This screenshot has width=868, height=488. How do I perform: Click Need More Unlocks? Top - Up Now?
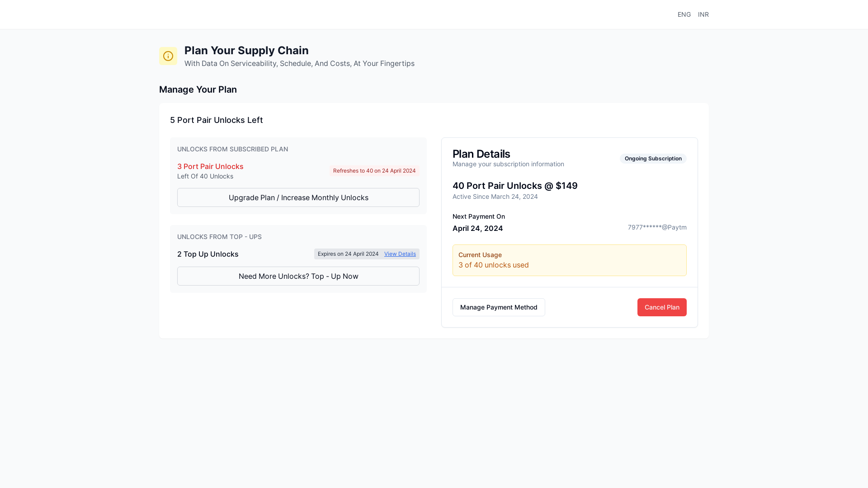(298, 276)
